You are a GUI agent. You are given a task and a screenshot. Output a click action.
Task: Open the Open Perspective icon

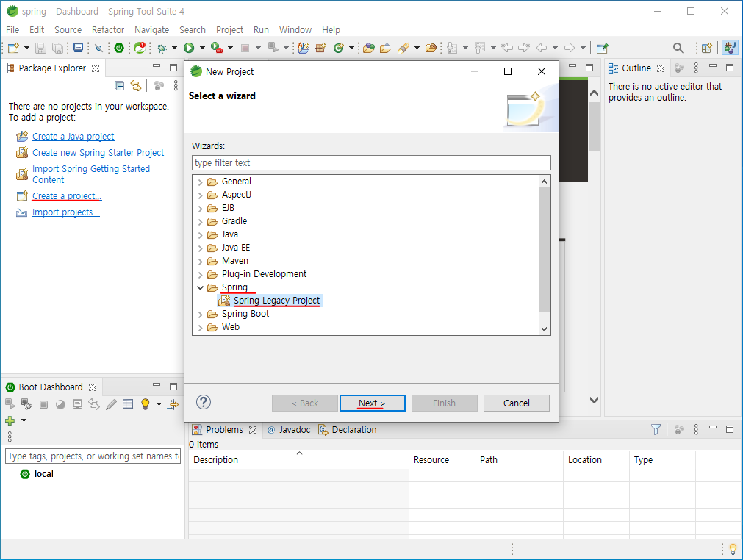pos(706,48)
